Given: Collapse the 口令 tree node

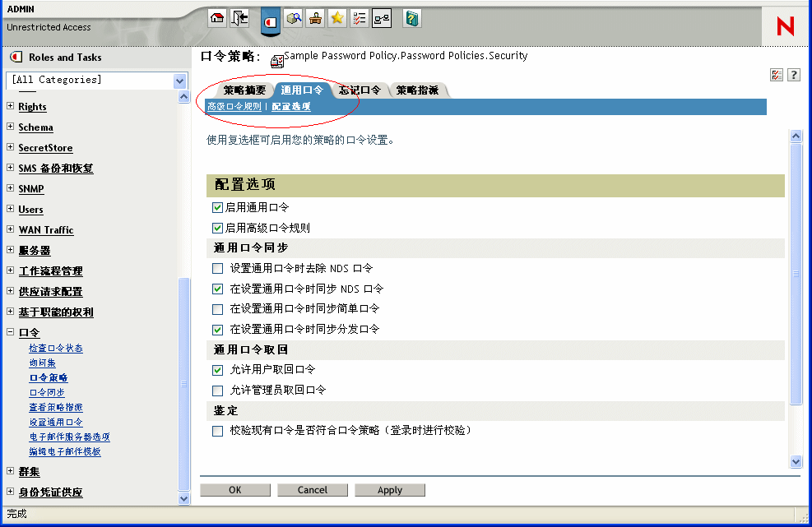Looking at the screenshot, I should pyautogui.click(x=11, y=332).
